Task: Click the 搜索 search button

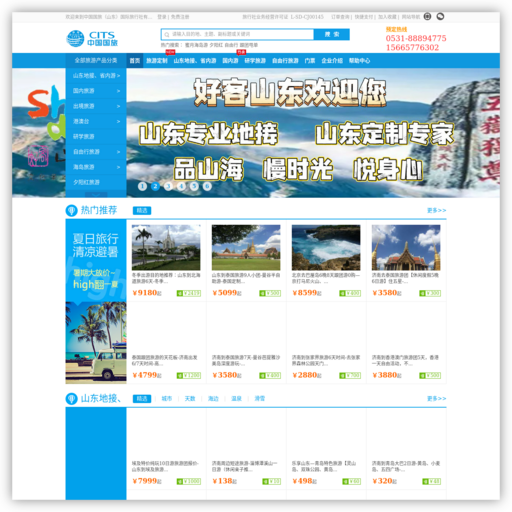Action: (332, 34)
